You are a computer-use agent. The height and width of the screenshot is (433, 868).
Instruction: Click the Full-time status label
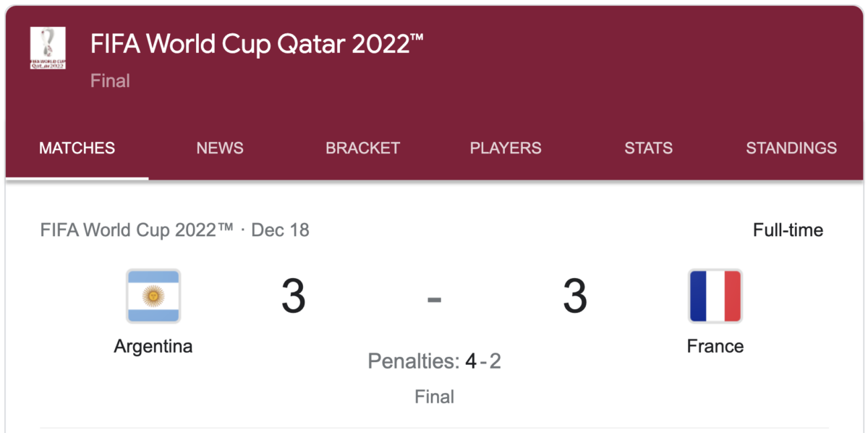pyautogui.click(x=788, y=230)
